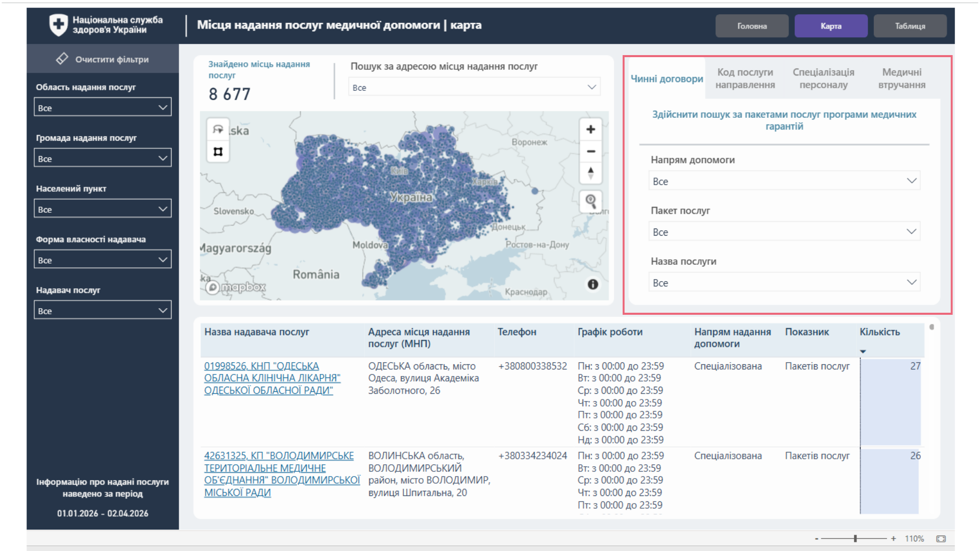This screenshot has width=980, height=551.
Task: Expand the Напрям допомоги dropdown
Action: [784, 181]
